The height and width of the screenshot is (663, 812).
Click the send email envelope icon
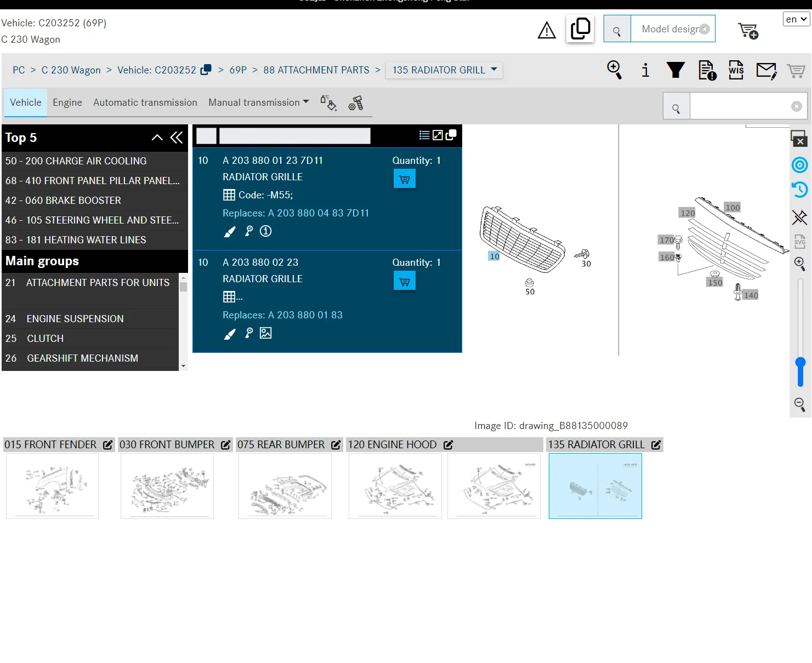[766, 71]
